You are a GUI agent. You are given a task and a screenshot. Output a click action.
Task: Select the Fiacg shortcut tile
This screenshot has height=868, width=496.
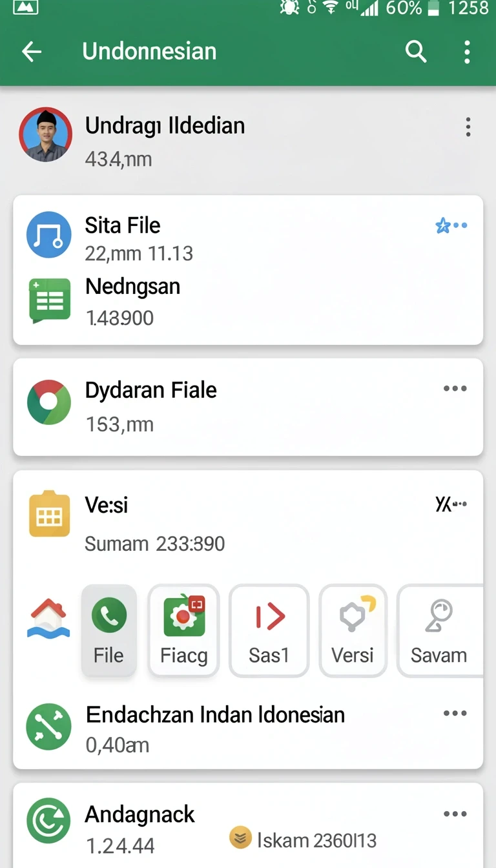[184, 630]
